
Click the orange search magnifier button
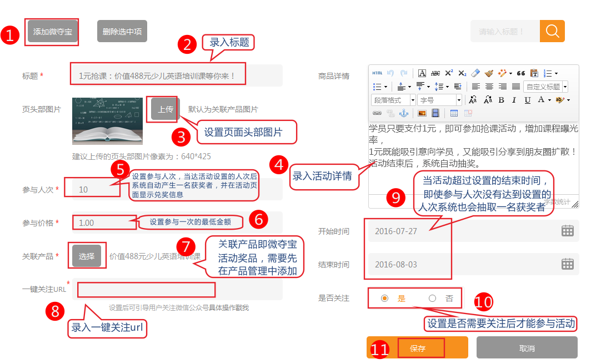click(x=552, y=31)
